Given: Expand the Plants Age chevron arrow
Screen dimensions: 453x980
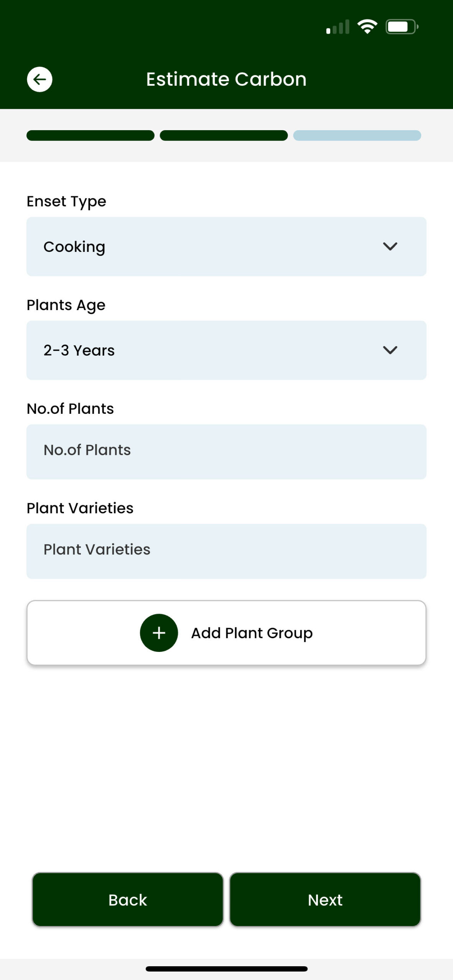Looking at the screenshot, I should (x=390, y=350).
